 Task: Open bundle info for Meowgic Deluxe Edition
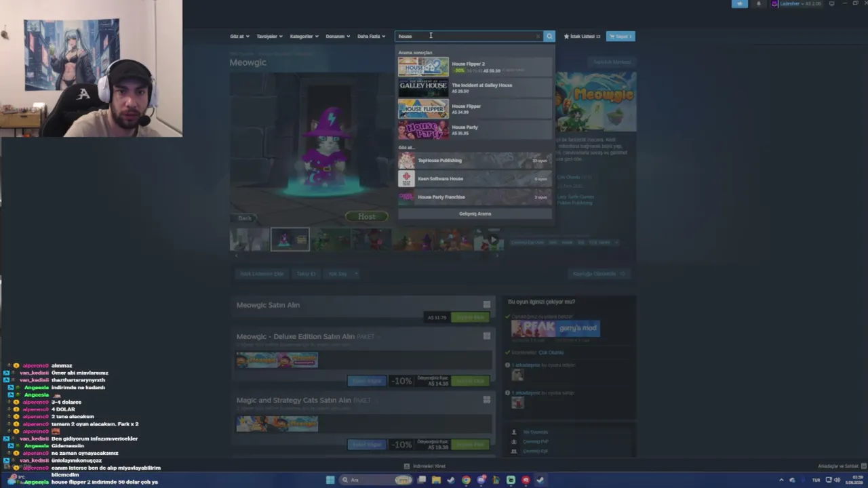point(367,381)
